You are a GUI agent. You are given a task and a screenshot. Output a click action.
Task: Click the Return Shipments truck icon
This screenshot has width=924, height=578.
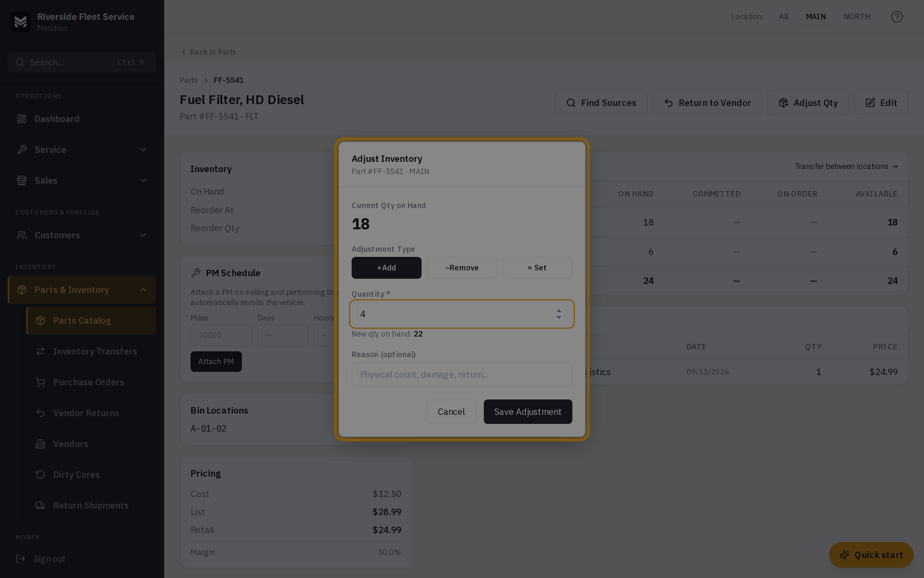tap(40, 505)
